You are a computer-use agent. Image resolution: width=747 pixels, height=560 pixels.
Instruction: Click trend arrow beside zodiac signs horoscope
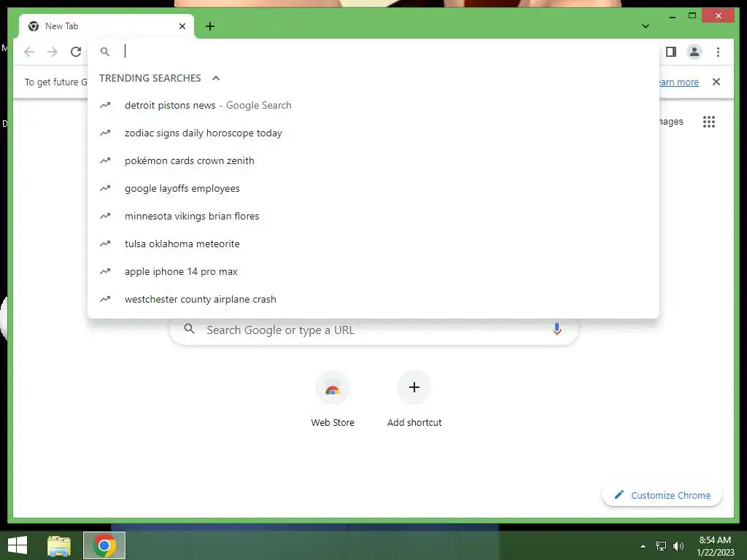point(105,133)
